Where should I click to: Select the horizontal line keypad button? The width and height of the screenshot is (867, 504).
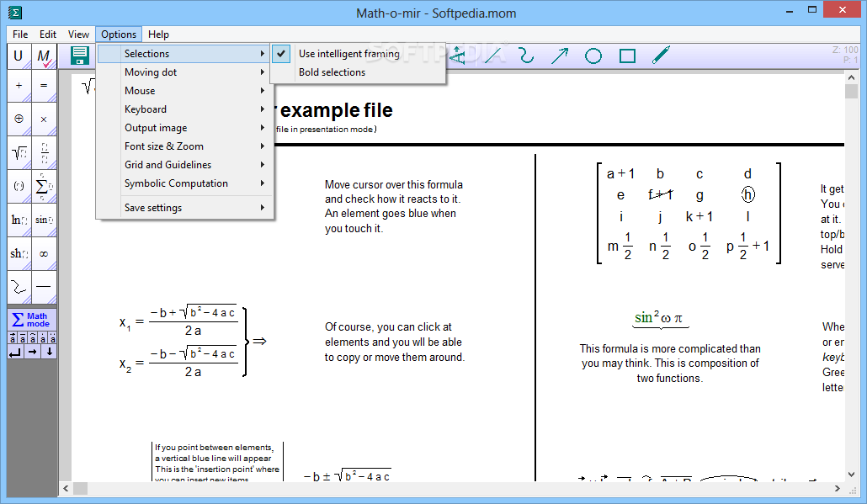click(x=44, y=288)
